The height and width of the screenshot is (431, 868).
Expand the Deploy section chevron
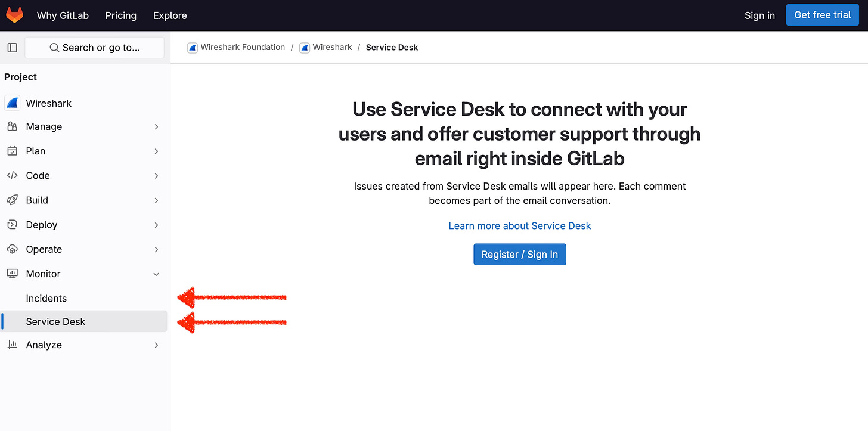click(156, 225)
